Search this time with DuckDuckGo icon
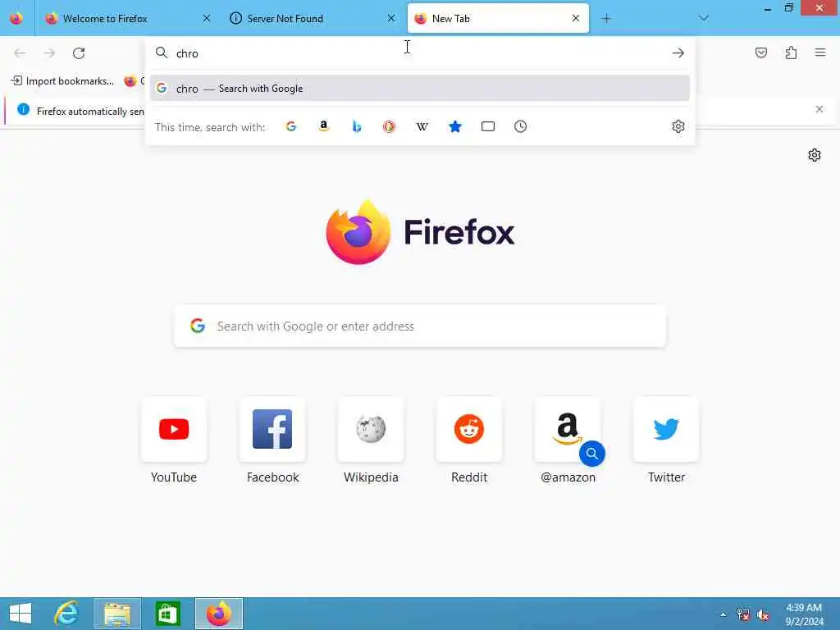 point(390,126)
